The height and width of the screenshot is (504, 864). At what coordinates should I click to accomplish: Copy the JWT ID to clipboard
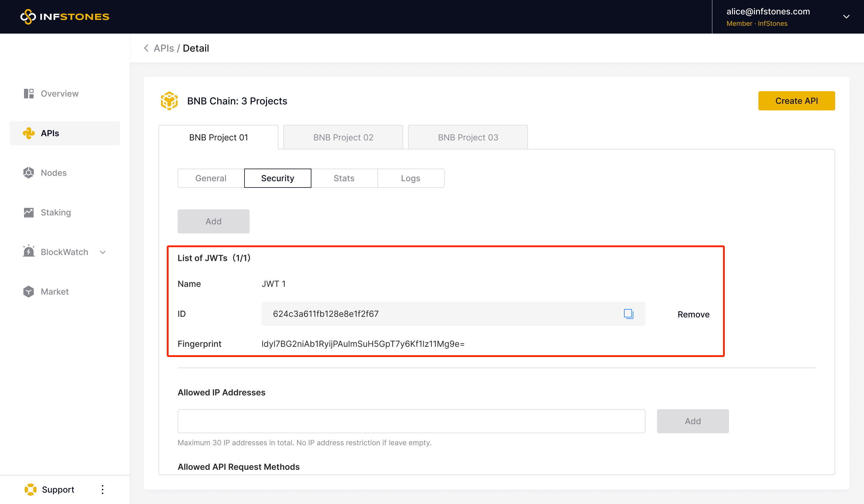[x=628, y=314]
